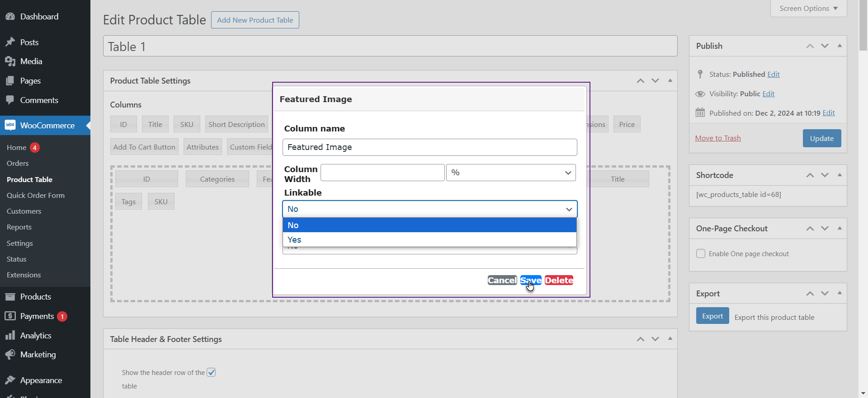Click the Comments speech bubble icon
The height and width of the screenshot is (398, 868).
point(10,100)
